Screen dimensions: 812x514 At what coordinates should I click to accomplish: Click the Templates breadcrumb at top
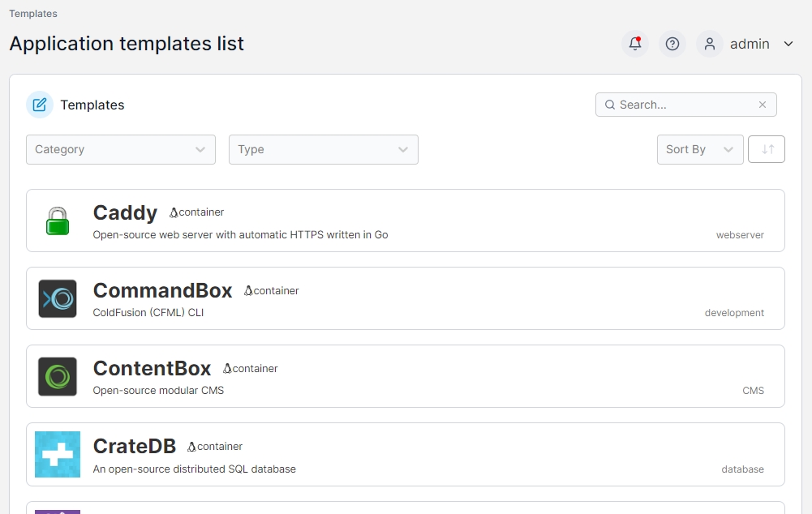[x=33, y=14]
